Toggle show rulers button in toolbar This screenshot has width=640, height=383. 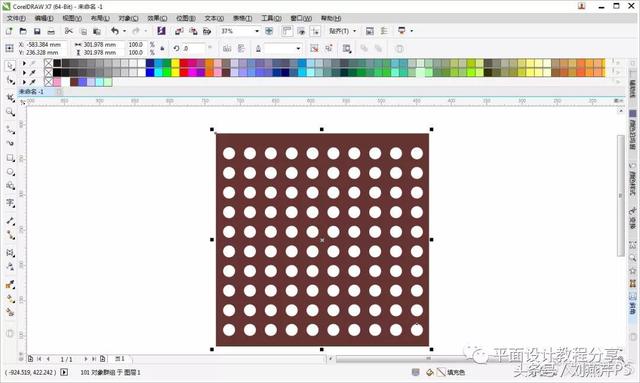287,31
